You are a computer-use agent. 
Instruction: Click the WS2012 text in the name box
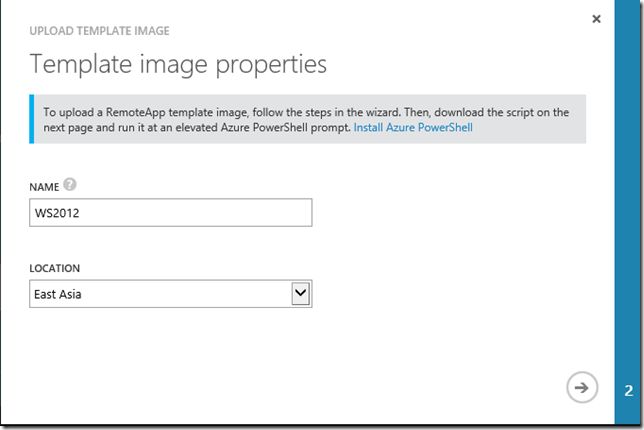tap(57, 213)
